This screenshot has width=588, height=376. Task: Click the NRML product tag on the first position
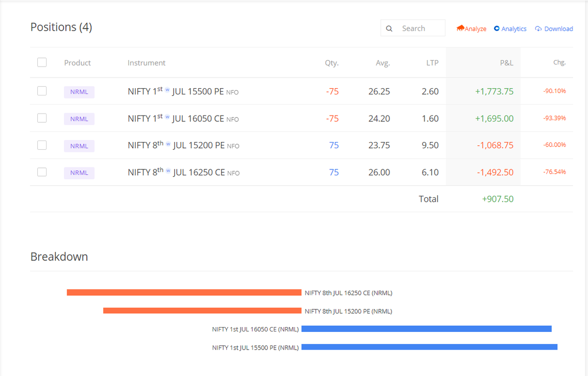79,92
